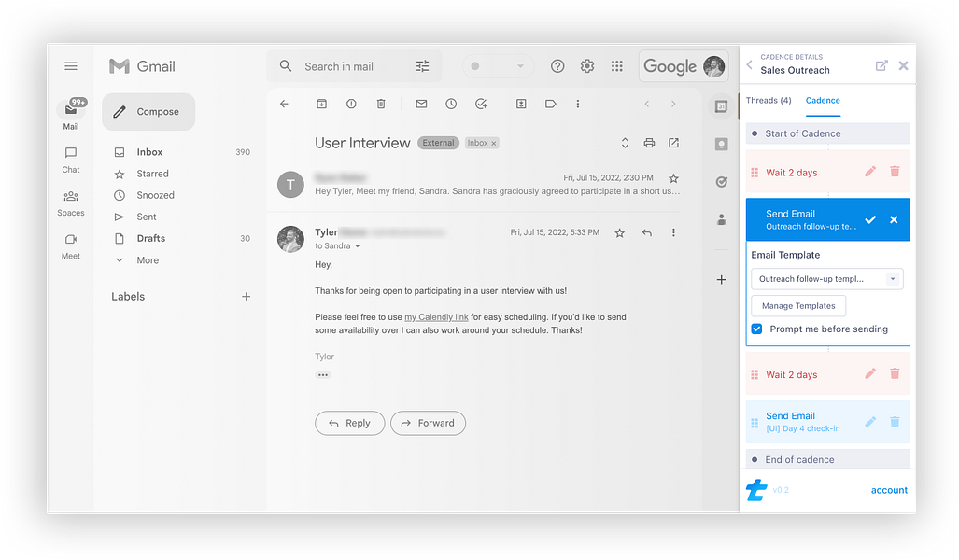
Task: Reply to Tyler's message arrow icon
Action: tap(646, 233)
